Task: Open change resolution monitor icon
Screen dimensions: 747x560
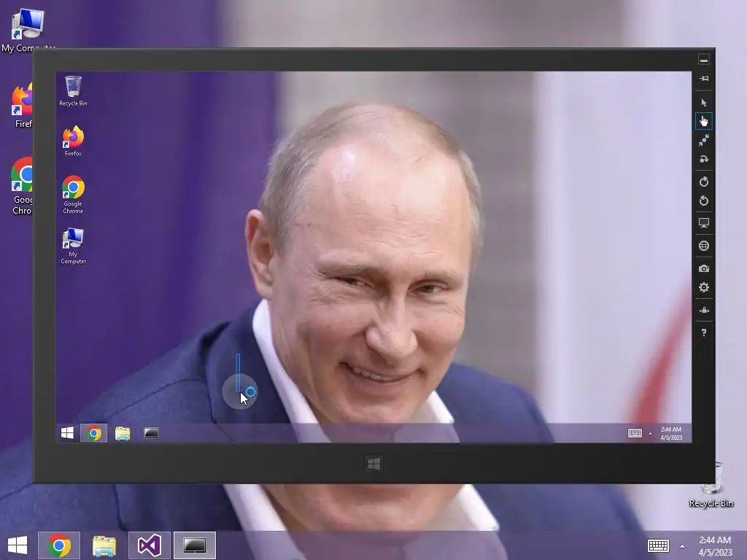Action: [x=704, y=223]
